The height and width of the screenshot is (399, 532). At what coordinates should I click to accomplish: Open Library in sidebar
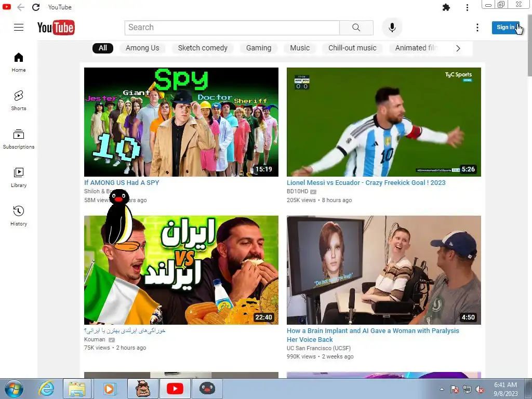pyautogui.click(x=19, y=178)
